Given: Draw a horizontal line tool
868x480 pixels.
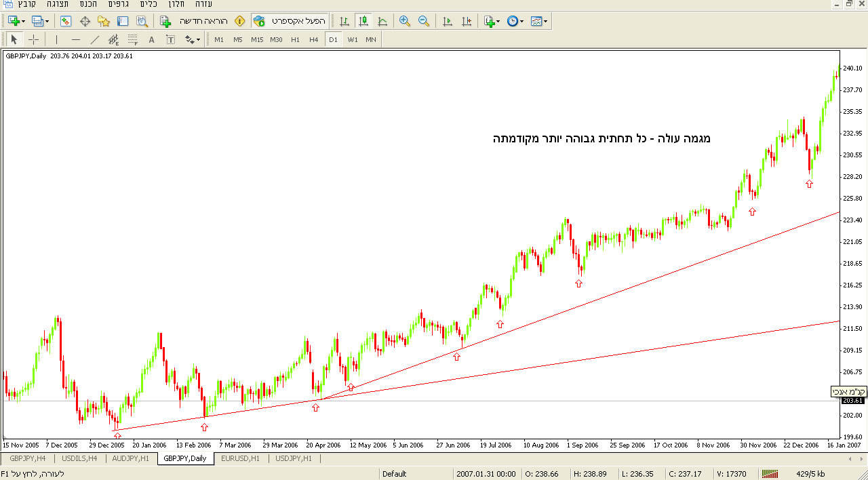Looking at the screenshot, I should click(x=76, y=39).
